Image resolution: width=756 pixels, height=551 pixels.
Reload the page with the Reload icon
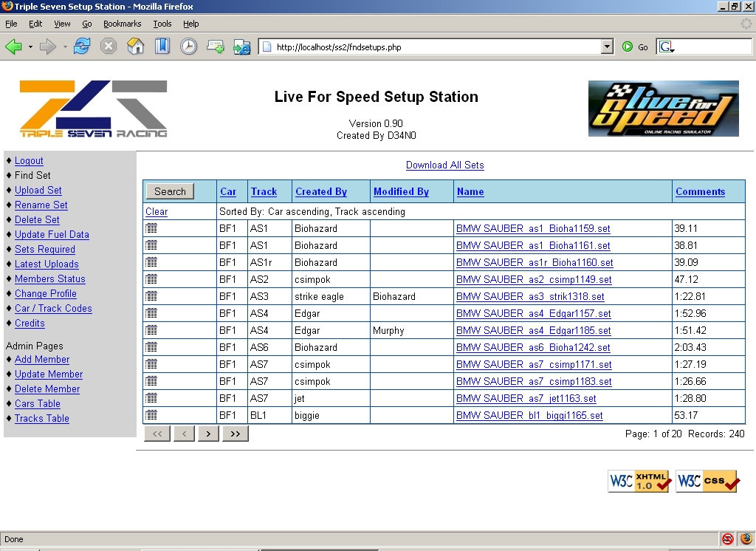[x=81, y=47]
